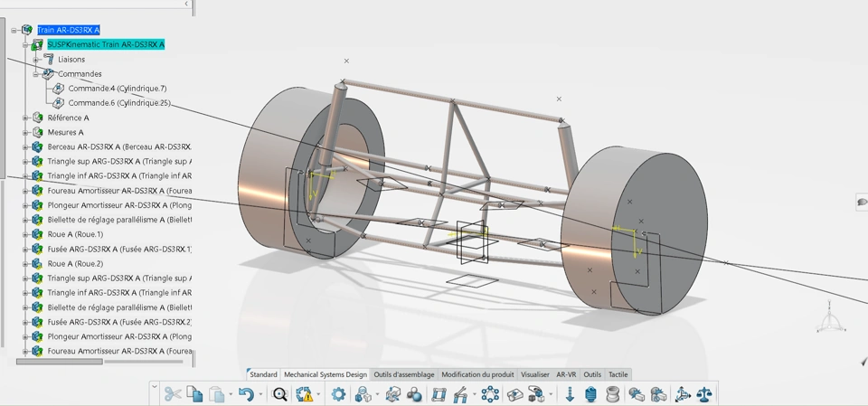Select SUSPKinematic Train AR-DS3RX A in tree
The height and width of the screenshot is (406, 868).
click(106, 44)
